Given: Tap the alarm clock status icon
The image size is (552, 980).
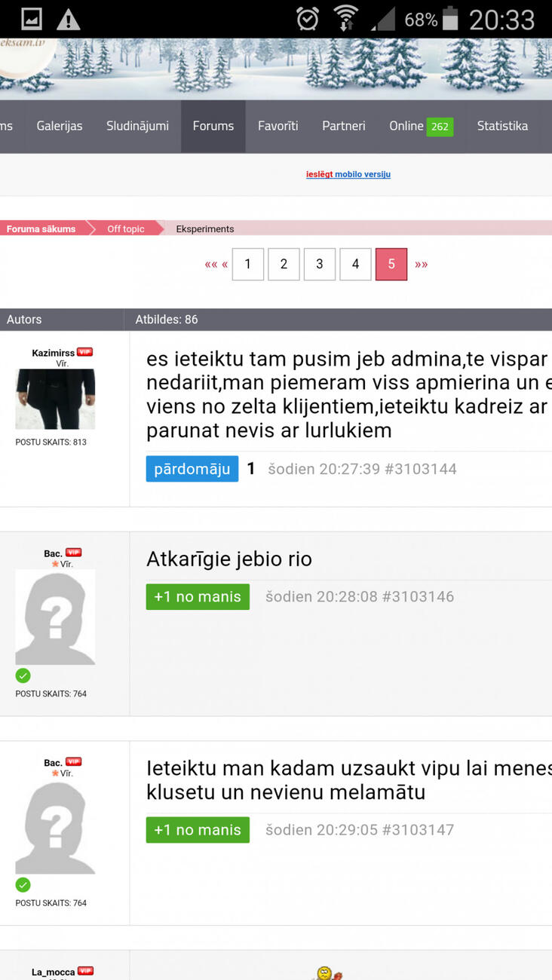Looking at the screenshot, I should 308,19.
